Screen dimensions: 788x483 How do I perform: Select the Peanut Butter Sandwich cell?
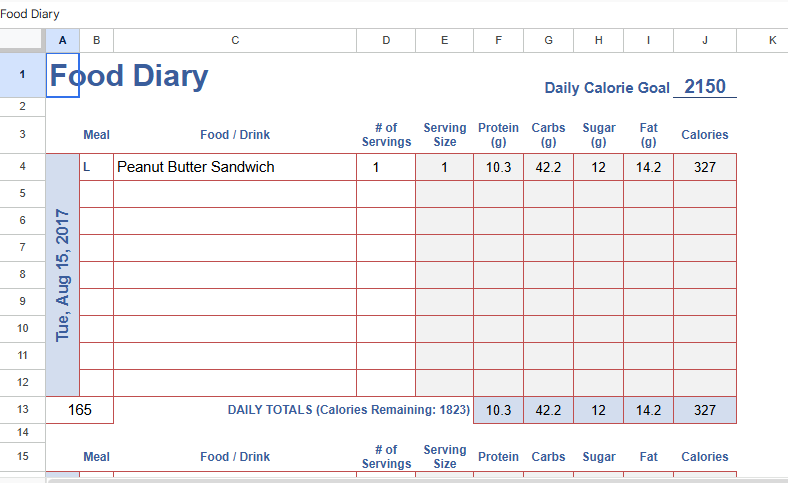(235, 167)
